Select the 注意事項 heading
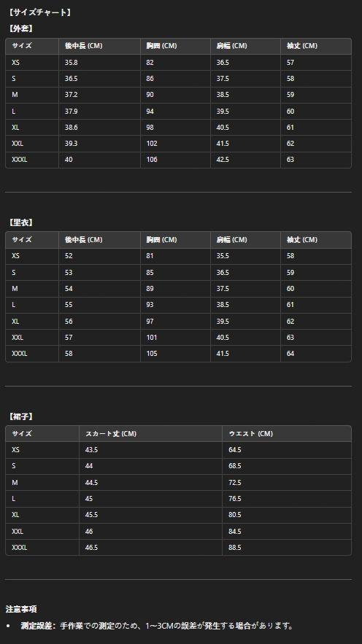This screenshot has width=362, height=644. coord(21,609)
